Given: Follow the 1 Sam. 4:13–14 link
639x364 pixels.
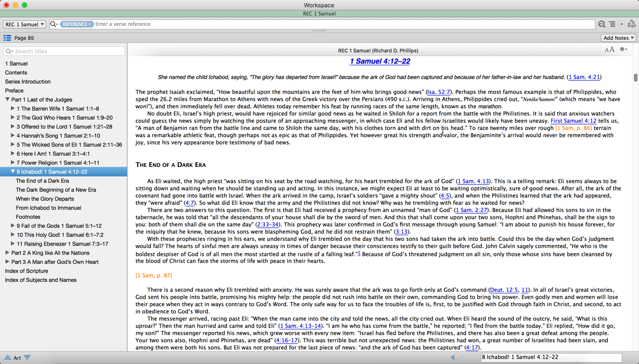Looking at the screenshot, I should click(301, 326).
